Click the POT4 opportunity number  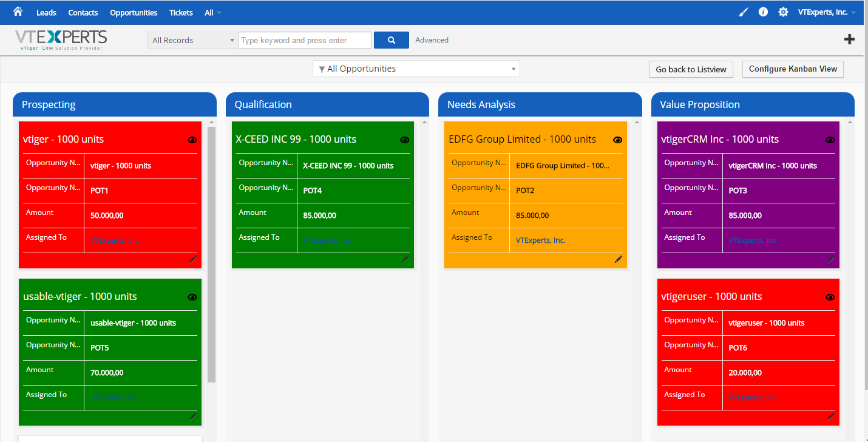(312, 191)
